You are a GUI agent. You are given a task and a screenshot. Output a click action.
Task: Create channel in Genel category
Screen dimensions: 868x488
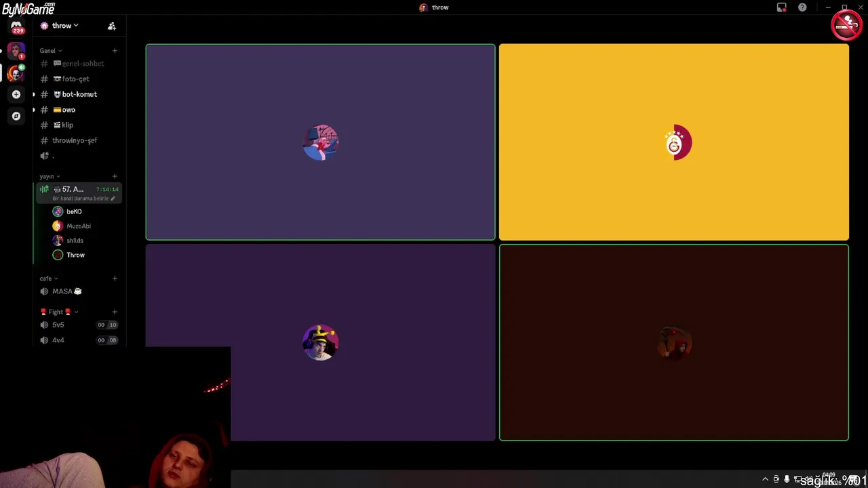(115, 51)
